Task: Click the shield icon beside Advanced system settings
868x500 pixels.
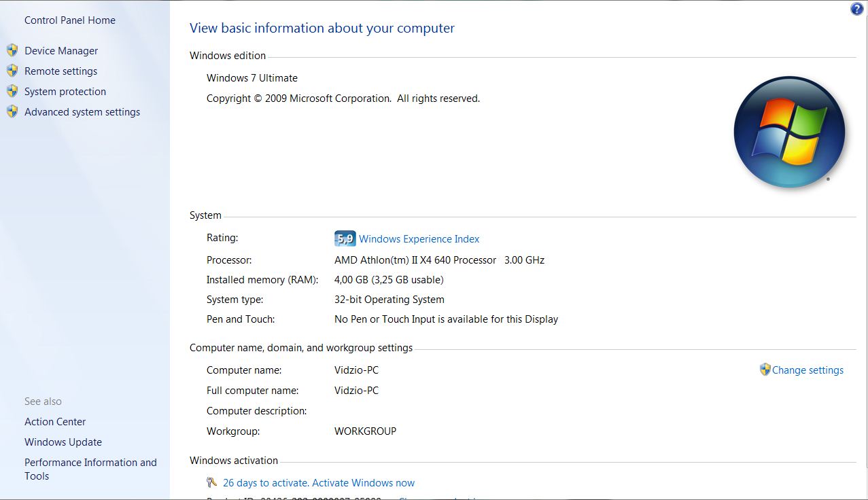Action: point(12,111)
